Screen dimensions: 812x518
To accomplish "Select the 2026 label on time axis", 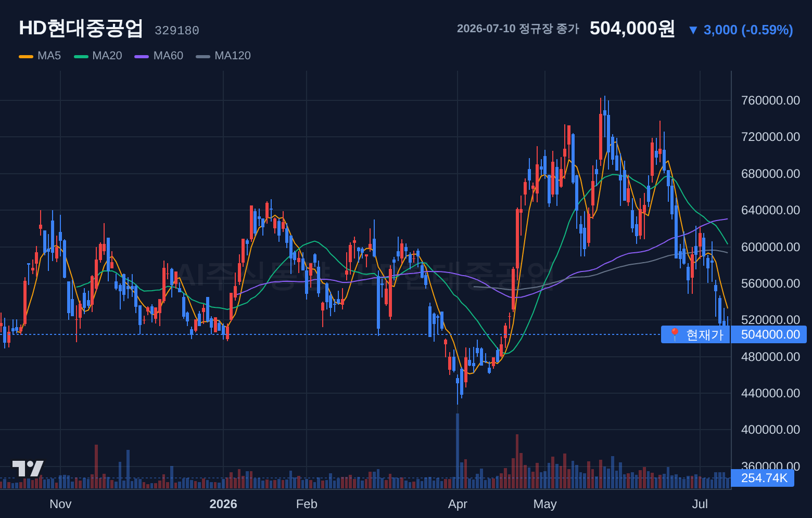I will (x=223, y=504).
